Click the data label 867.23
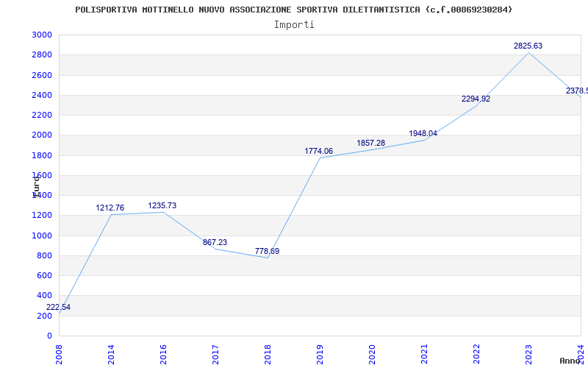 pos(215,242)
